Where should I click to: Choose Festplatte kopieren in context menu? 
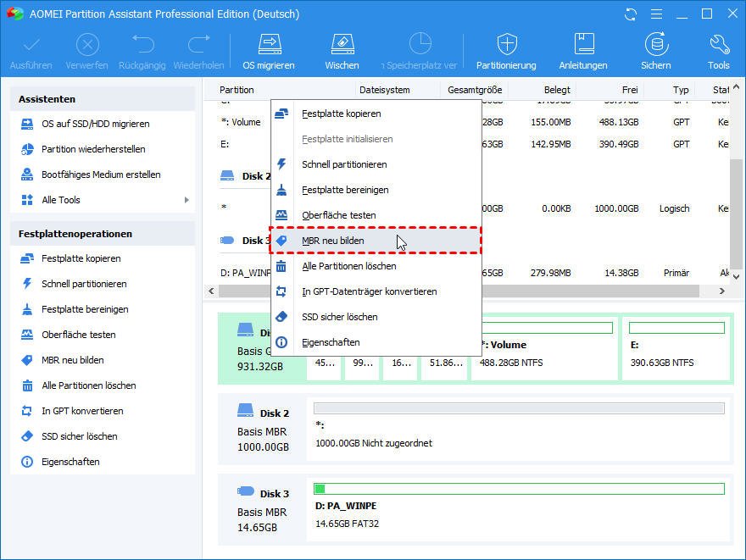(x=376, y=114)
